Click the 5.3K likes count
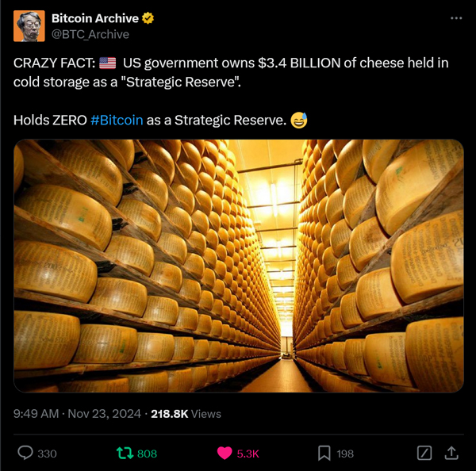The width and height of the screenshot is (476, 471). coord(248,454)
